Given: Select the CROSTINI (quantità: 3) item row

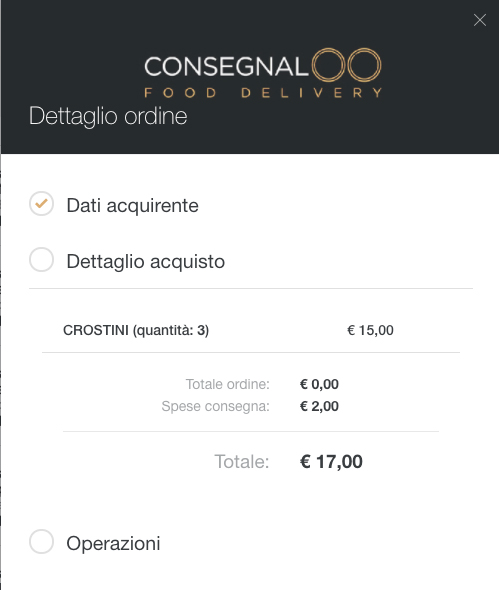Looking at the screenshot, I should [251, 330].
